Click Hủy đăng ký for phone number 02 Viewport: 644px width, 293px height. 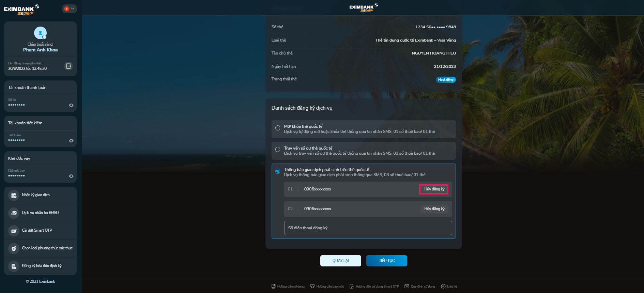click(434, 209)
